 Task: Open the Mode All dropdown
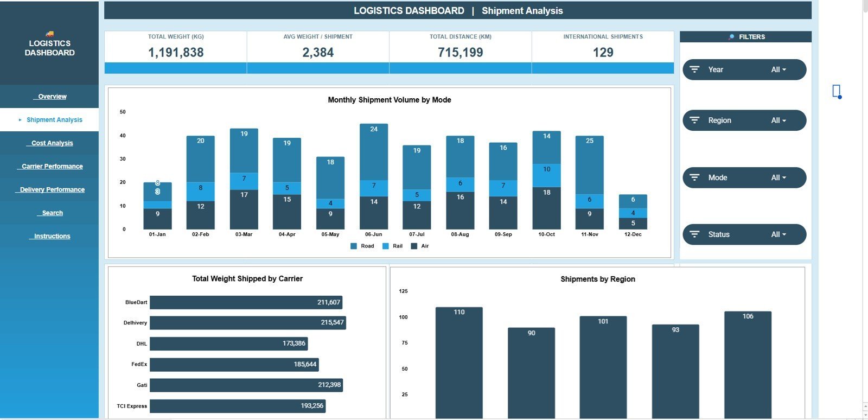click(778, 177)
